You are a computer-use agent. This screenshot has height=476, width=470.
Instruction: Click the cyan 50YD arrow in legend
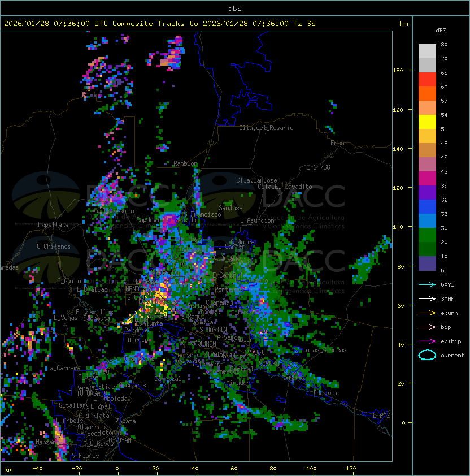point(427,284)
